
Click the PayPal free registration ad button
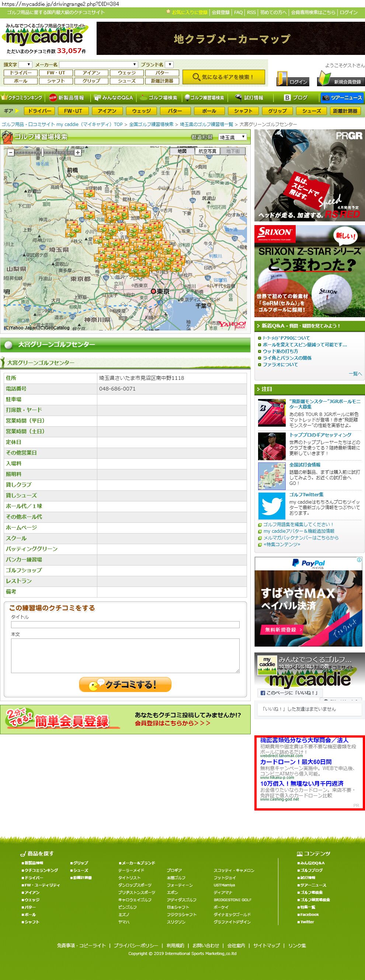click(283, 630)
